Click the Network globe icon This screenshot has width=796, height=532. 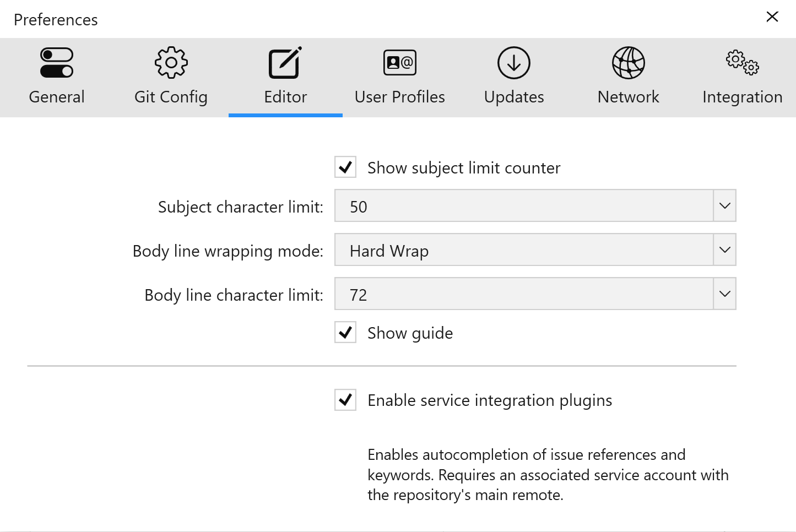point(628,62)
